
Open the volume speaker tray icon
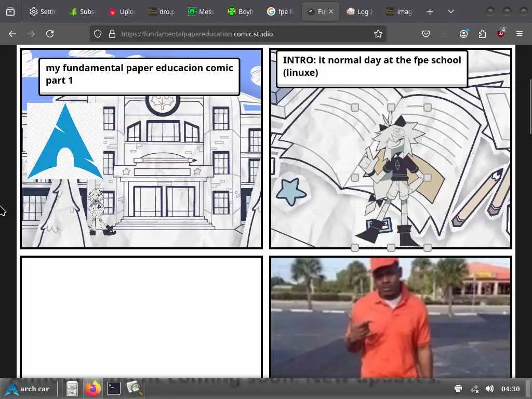(489, 389)
